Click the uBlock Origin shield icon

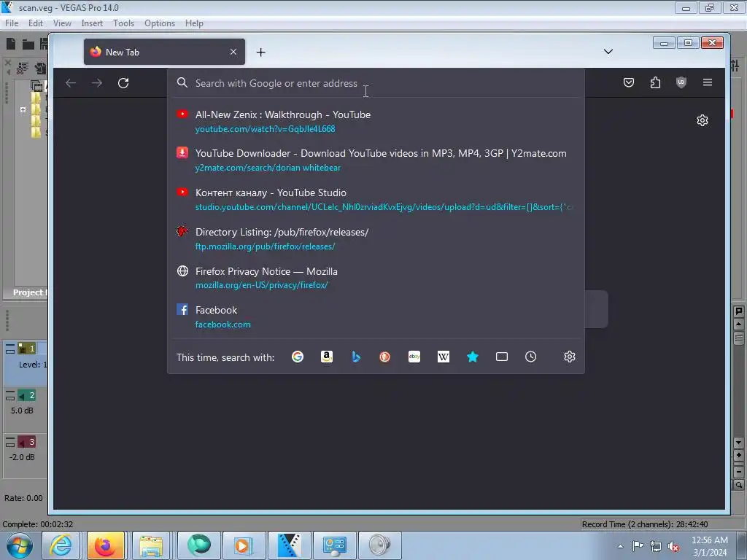681,82
